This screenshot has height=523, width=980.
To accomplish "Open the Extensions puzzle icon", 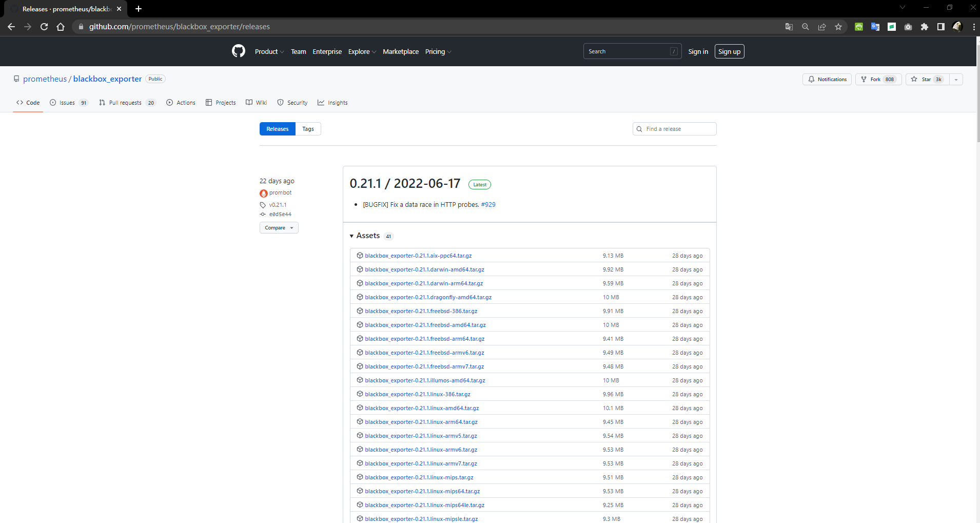I will click(x=925, y=27).
